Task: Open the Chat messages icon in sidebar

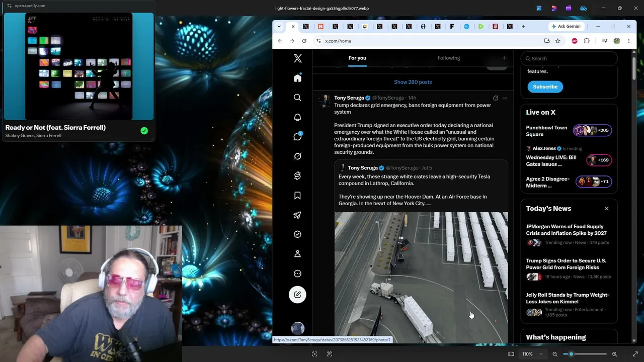Action: [297, 137]
